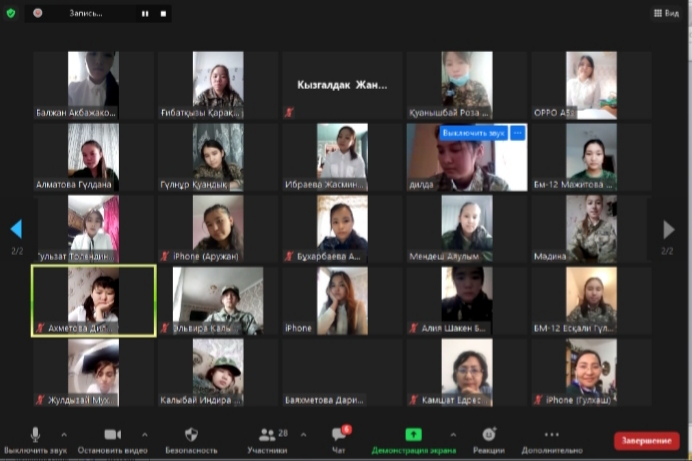Open Дополнительно more options menu

point(550,438)
